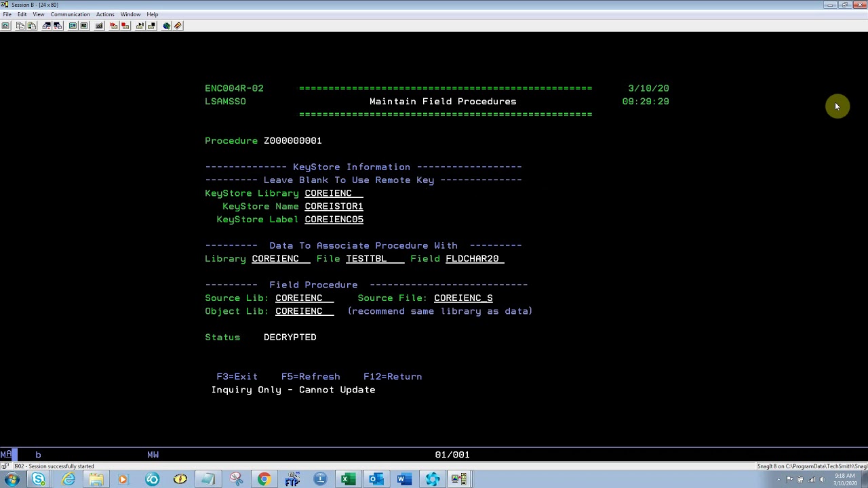Click the Source File field COREIENC_S

[463, 298]
